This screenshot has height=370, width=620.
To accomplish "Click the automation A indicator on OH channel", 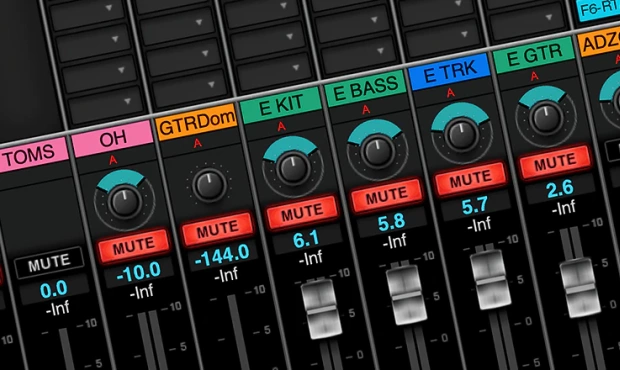I will (113, 160).
